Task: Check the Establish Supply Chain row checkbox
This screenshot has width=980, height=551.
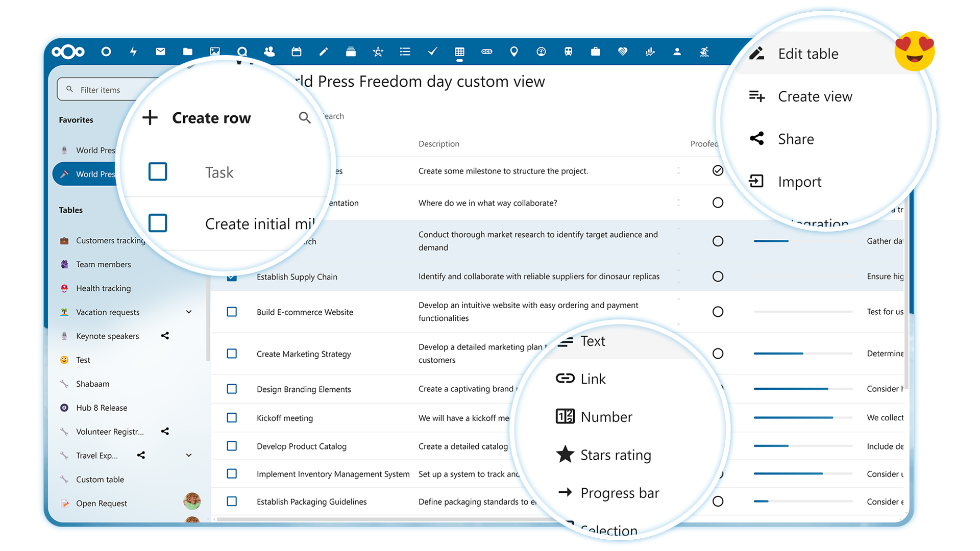Action: pos(232,277)
